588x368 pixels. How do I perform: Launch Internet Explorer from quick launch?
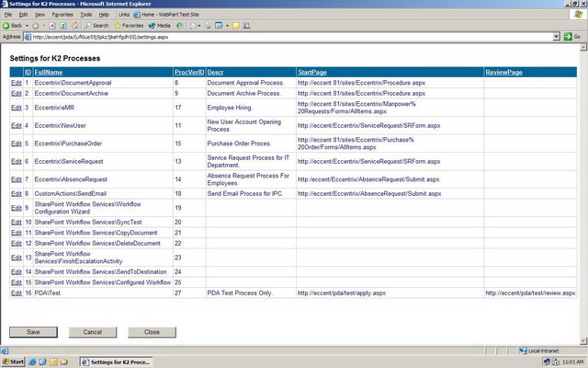click(32, 362)
